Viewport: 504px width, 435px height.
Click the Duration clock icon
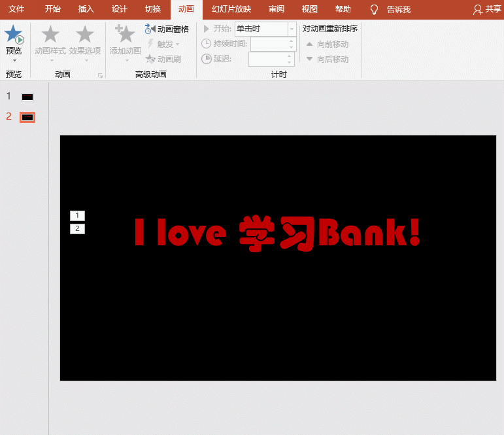tap(206, 43)
